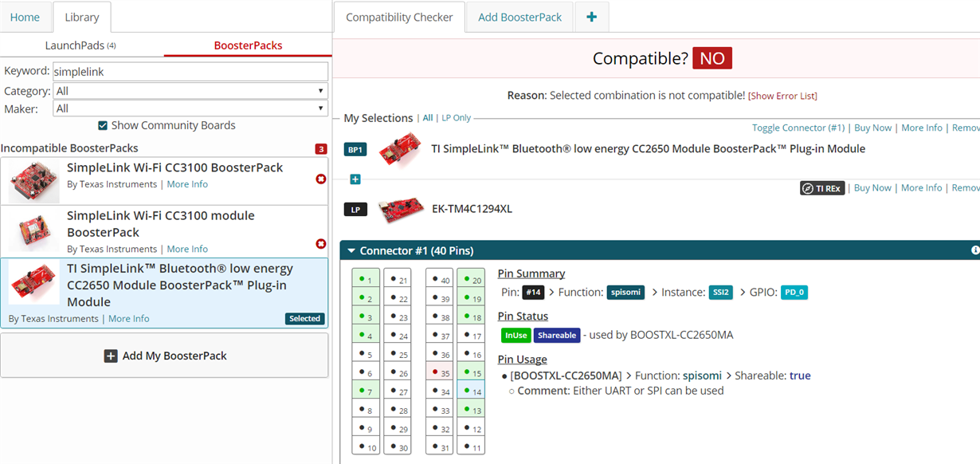
Task: Select pin 14 on the connector
Action: [x=471, y=391]
